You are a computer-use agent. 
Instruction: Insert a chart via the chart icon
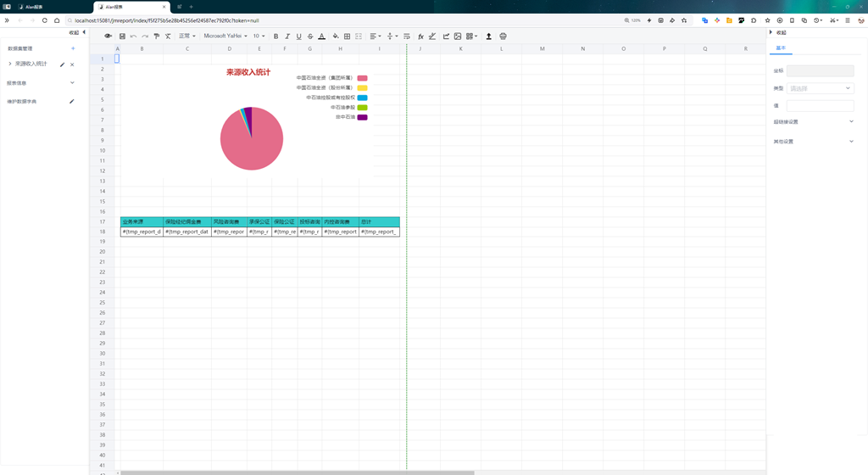tap(446, 36)
